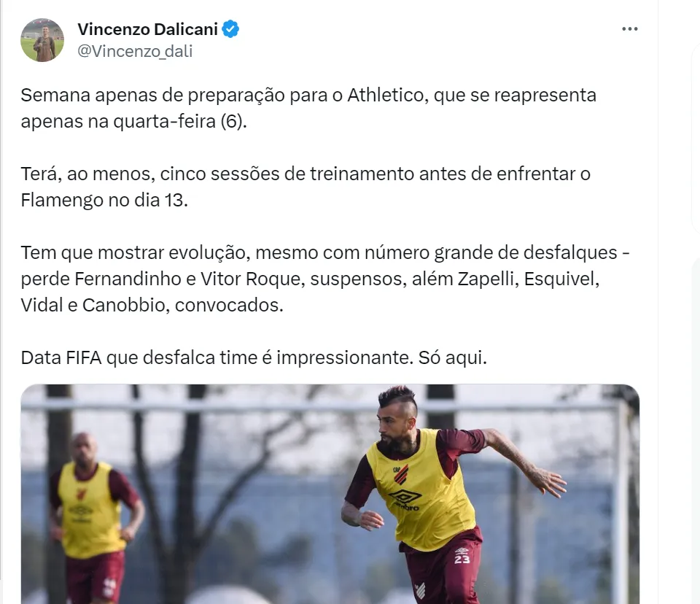Screen dimensions: 700x604
Task: Open the three-dot more options menu
Action: [629, 29]
